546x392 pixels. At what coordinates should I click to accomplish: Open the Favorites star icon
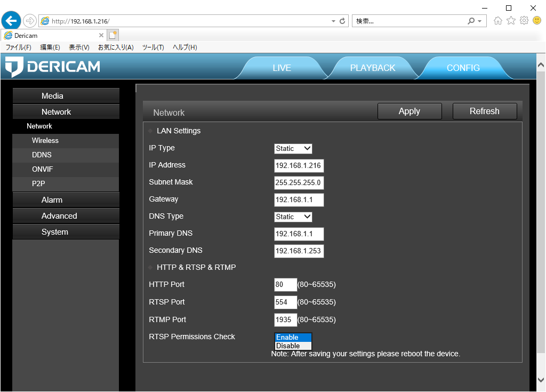tap(511, 21)
